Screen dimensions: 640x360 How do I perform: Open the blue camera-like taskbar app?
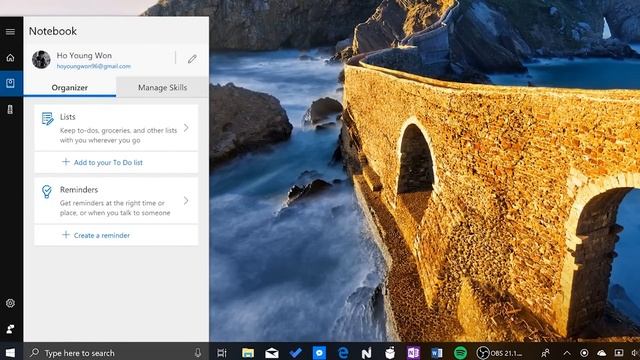[319, 353]
